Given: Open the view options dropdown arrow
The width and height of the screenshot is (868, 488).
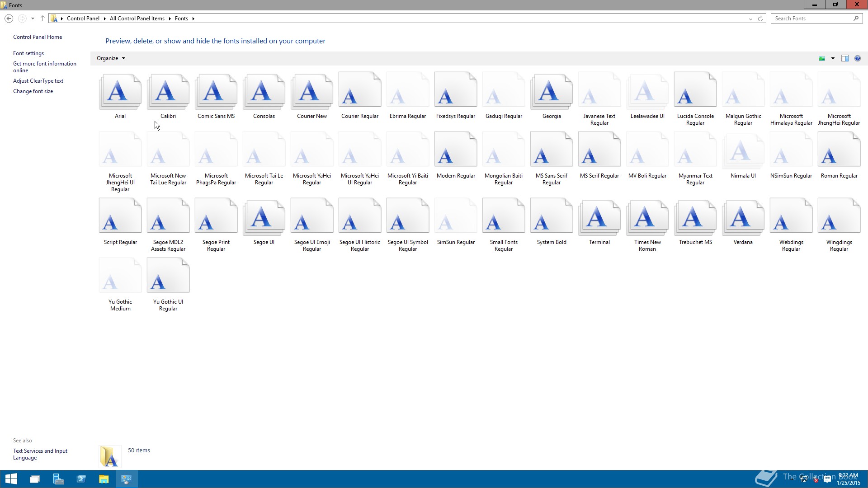Looking at the screenshot, I should 833,58.
